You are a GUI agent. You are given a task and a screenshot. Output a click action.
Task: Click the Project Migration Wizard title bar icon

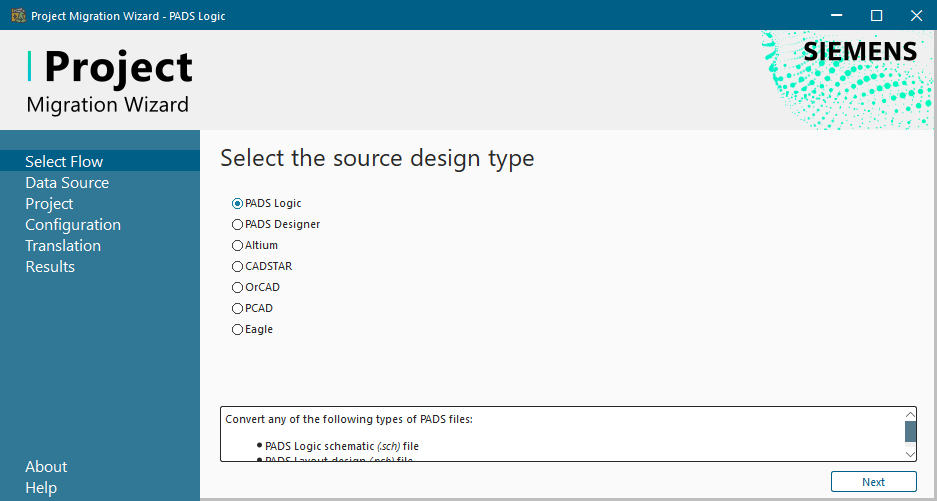(17, 15)
